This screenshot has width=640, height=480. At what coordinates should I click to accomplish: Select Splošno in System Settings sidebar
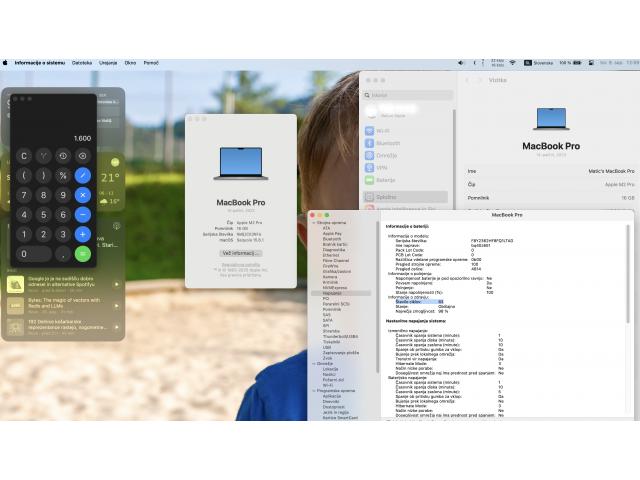pos(405,197)
